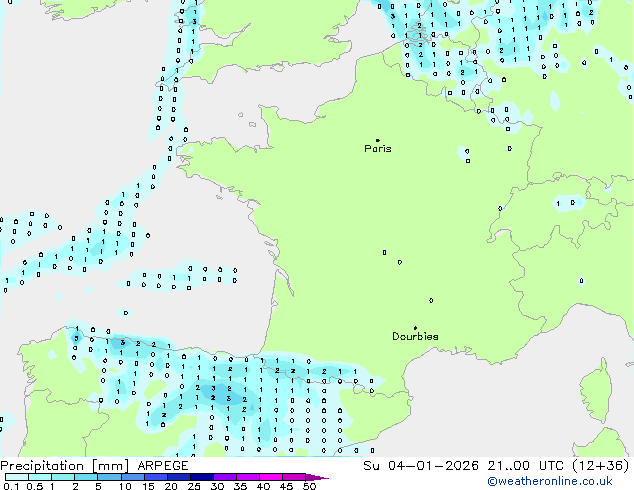Click the Dourbies city label
Screen dimensions: 634x490
pos(415,336)
